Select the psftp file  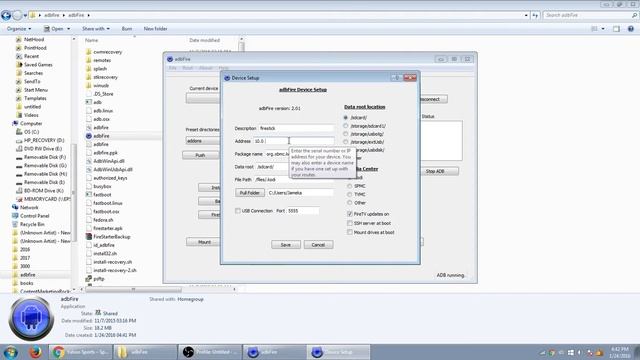pyautogui.click(x=98, y=279)
